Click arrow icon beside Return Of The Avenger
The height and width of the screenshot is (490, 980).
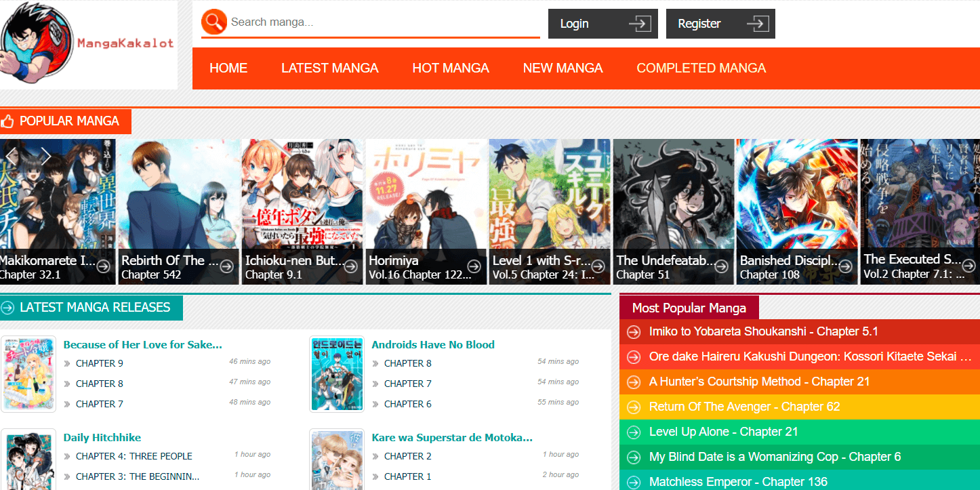(x=634, y=407)
